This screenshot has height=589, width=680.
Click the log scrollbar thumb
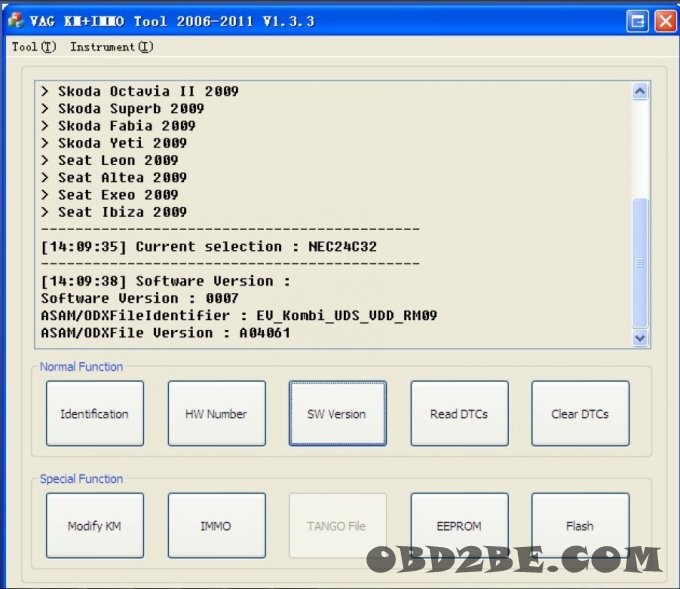coord(640,263)
